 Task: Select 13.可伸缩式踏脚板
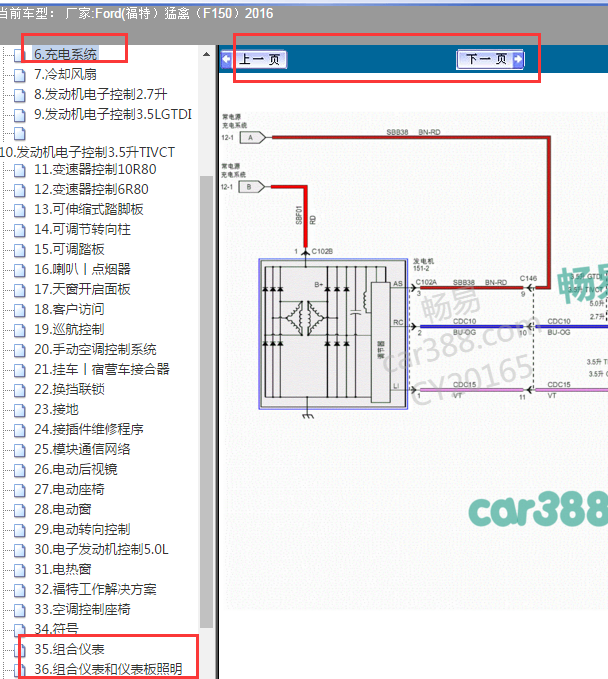coord(88,209)
